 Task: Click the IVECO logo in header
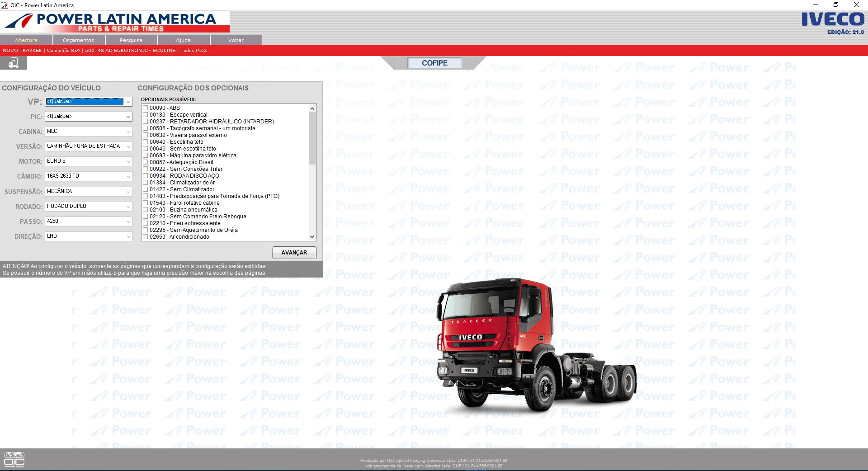point(833,19)
